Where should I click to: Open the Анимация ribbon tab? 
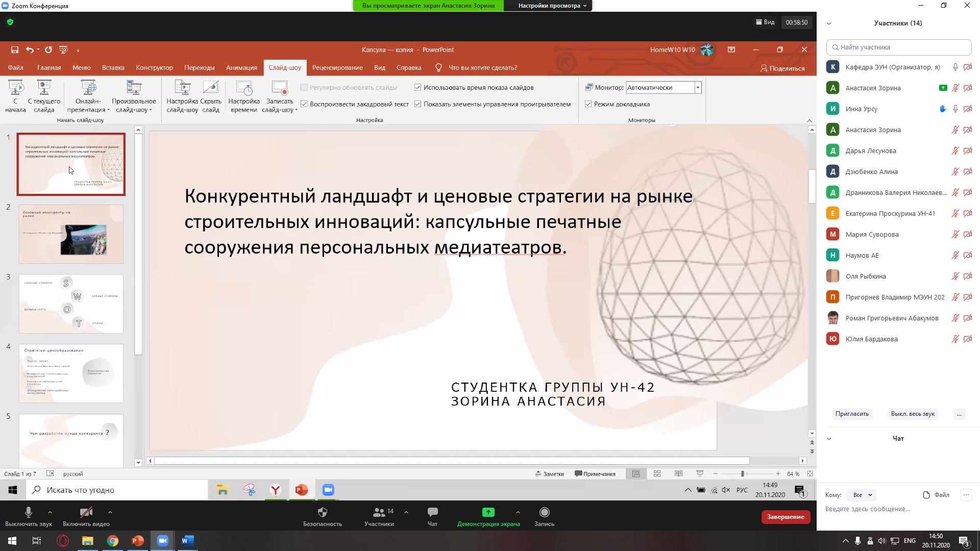[x=241, y=67]
